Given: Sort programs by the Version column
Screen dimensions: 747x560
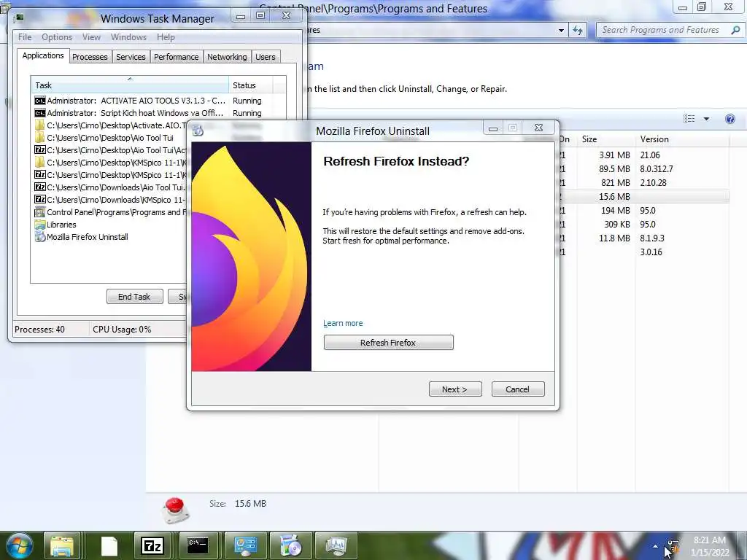Looking at the screenshot, I should (682, 139).
